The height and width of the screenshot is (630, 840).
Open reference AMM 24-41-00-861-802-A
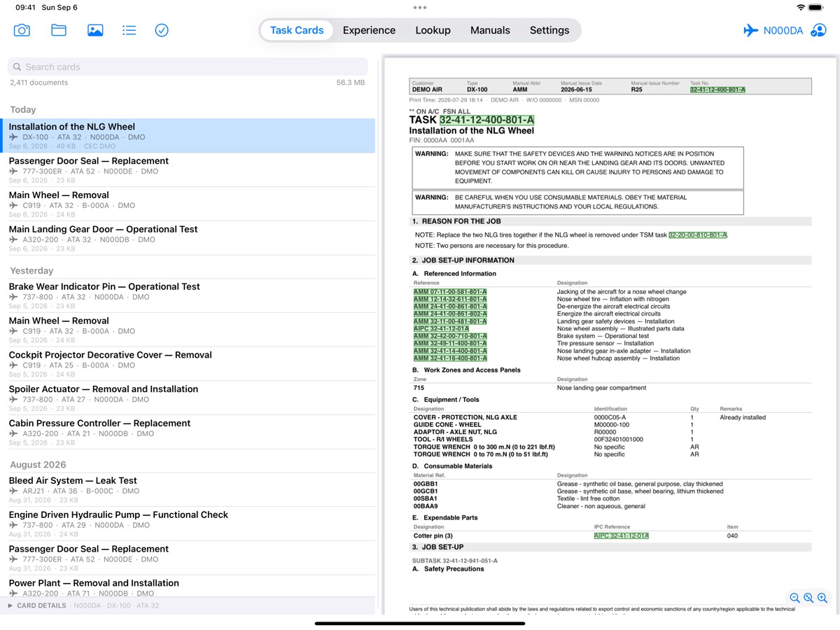[x=450, y=314]
